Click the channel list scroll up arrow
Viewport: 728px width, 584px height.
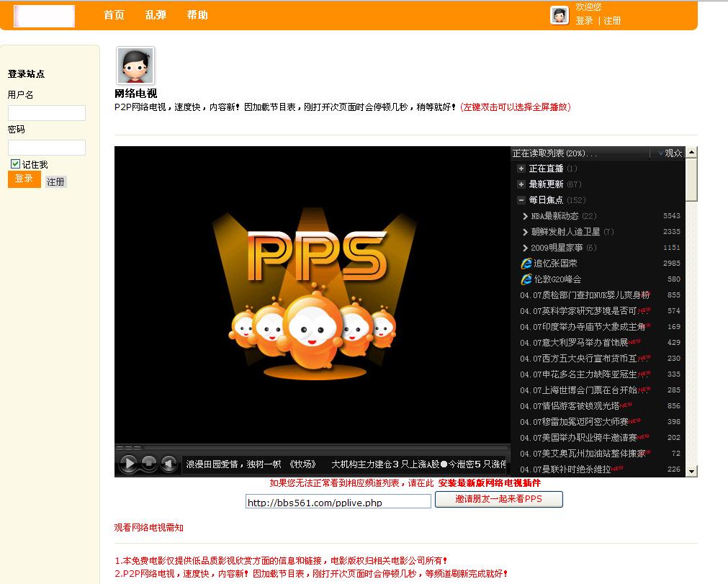[691, 152]
